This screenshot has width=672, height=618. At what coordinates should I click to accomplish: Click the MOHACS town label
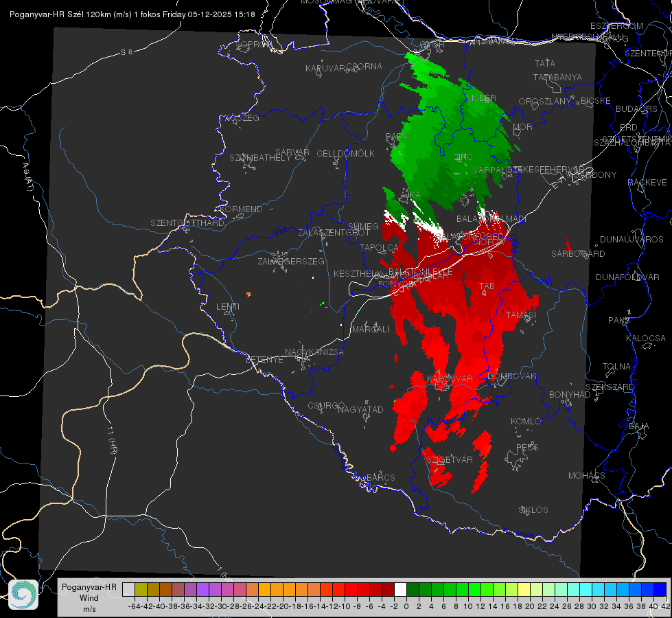click(587, 476)
